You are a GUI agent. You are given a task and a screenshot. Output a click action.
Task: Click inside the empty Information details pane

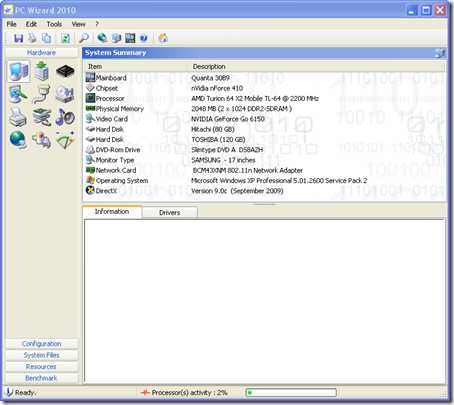tap(264, 301)
